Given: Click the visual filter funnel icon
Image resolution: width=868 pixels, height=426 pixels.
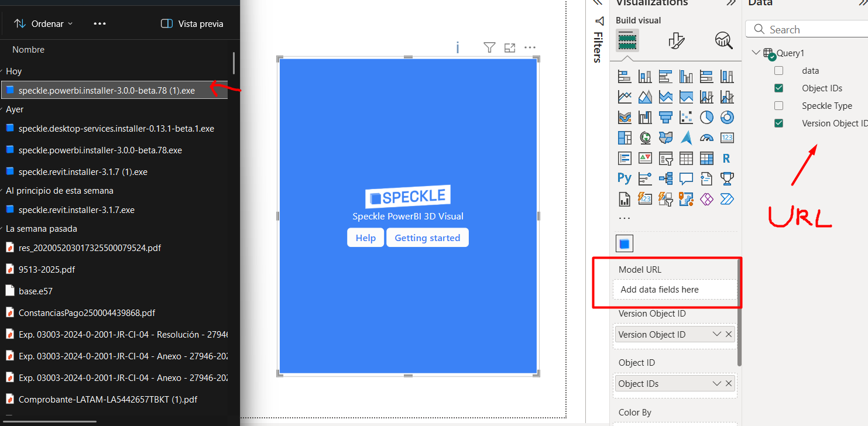Looking at the screenshot, I should pyautogui.click(x=490, y=48).
